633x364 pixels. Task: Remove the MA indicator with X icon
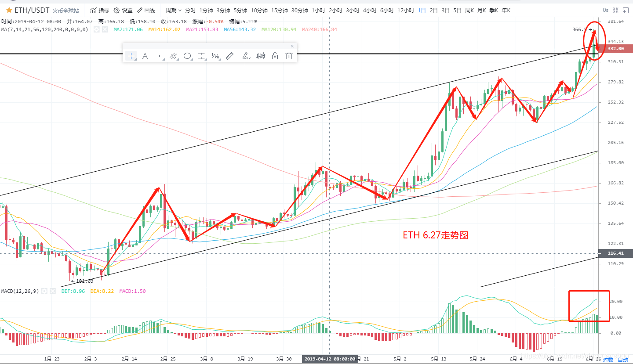[x=105, y=29]
